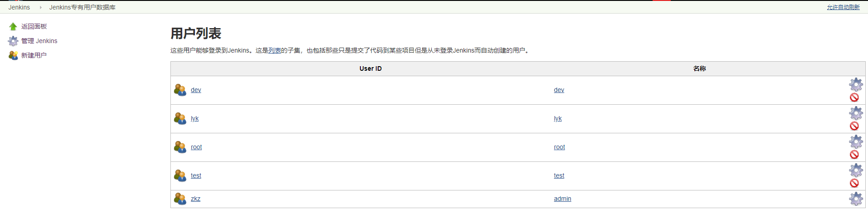
Task: Open user ID link zkz
Action: click(195, 199)
